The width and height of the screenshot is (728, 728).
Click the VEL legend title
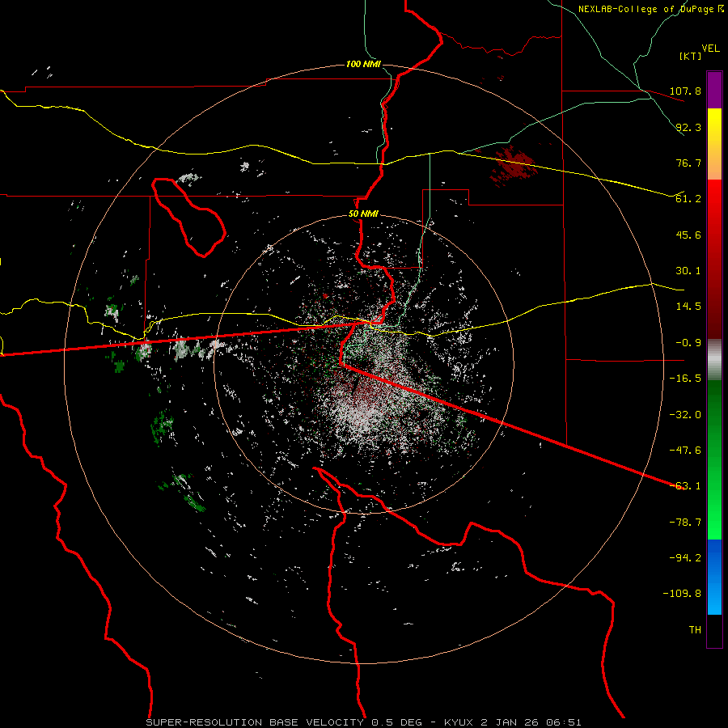coord(710,49)
